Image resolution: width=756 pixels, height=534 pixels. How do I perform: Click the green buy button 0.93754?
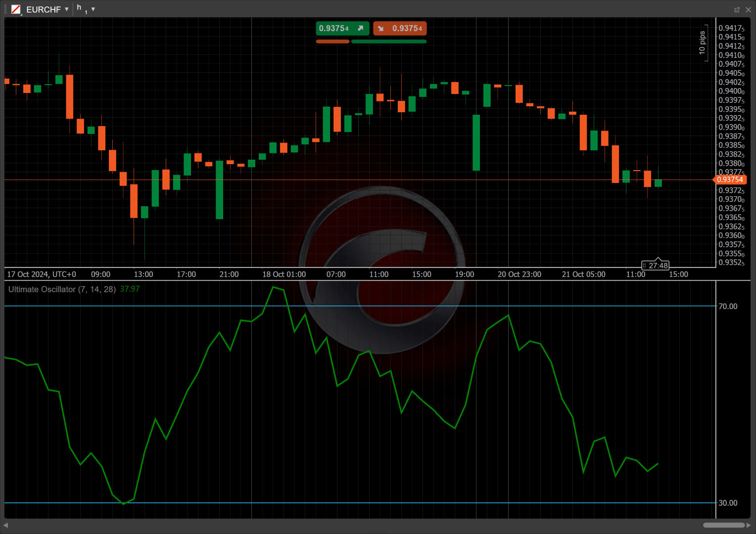[342, 29]
